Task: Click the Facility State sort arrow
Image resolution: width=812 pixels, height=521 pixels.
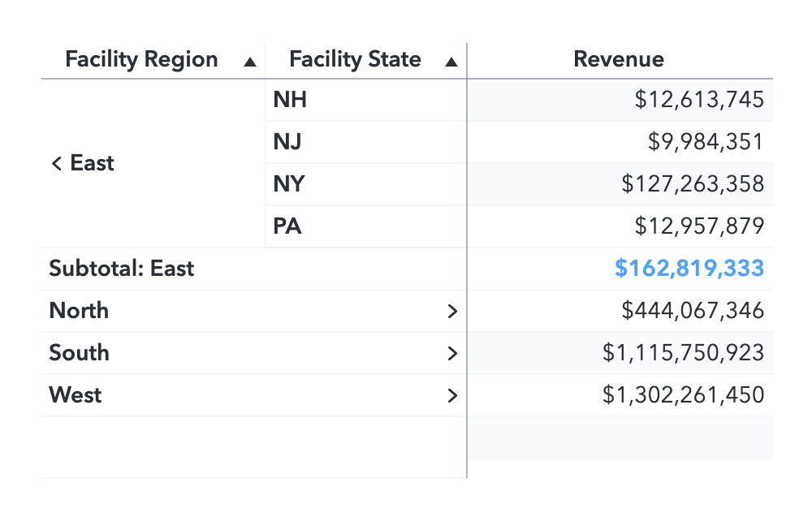Action: (451, 62)
